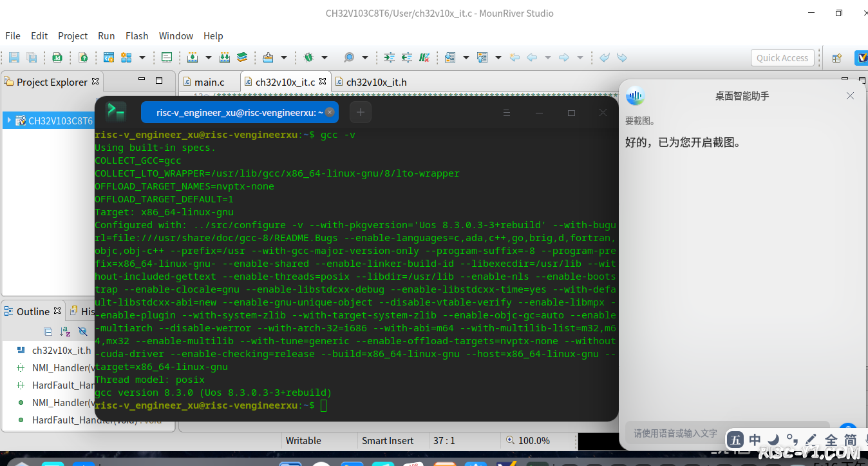Open the project settings window icon
Viewport: 868px width, 466px height.
pyautogui.click(x=109, y=57)
